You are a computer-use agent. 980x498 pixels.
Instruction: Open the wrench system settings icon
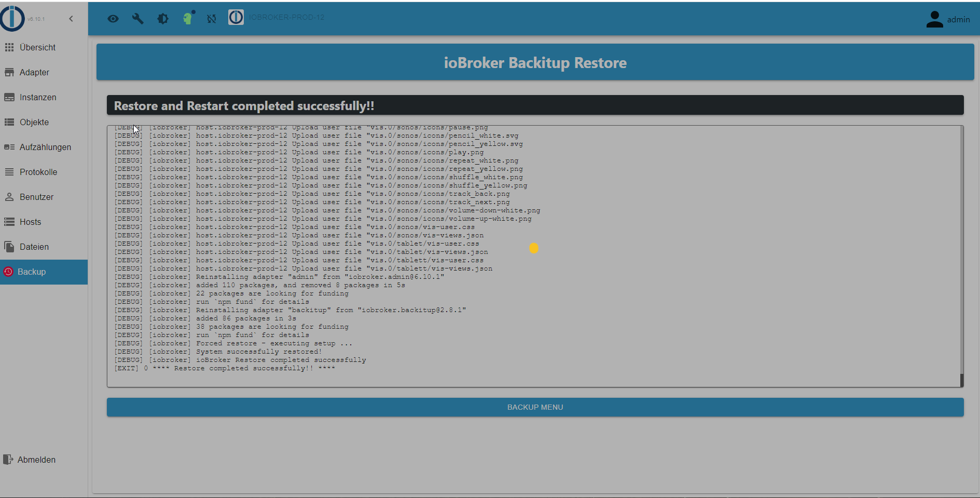[138, 19]
